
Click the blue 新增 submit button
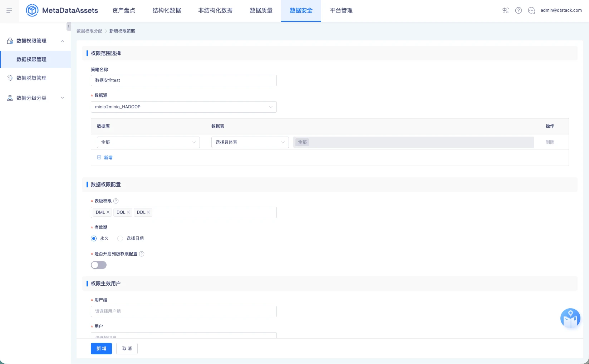101,349
